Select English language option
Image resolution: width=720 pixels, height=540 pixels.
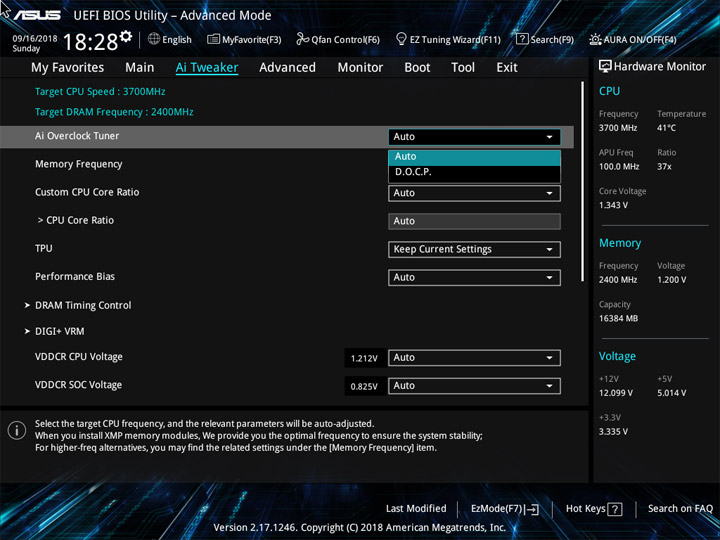pos(177,39)
